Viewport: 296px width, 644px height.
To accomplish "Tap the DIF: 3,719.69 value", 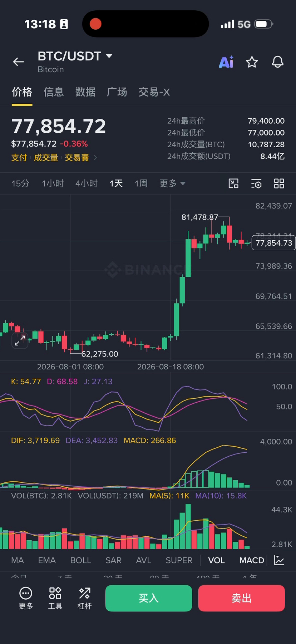I will tap(35, 441).
